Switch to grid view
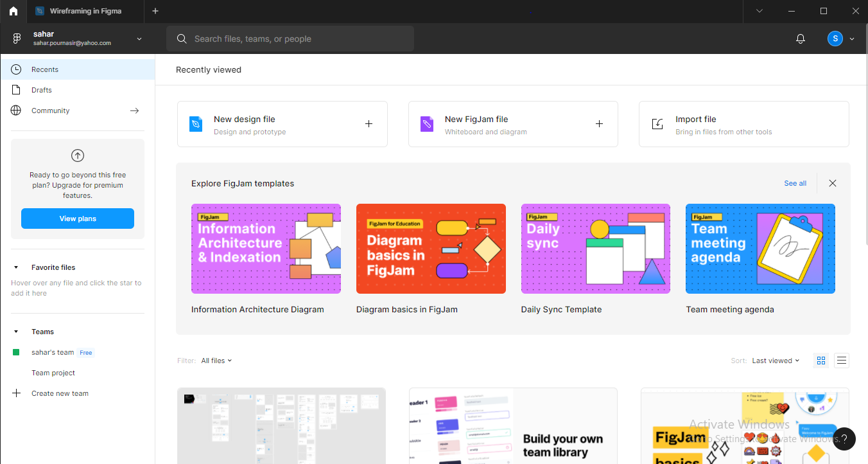Viewport: 868px width, 464px height. tap(821, 361)
